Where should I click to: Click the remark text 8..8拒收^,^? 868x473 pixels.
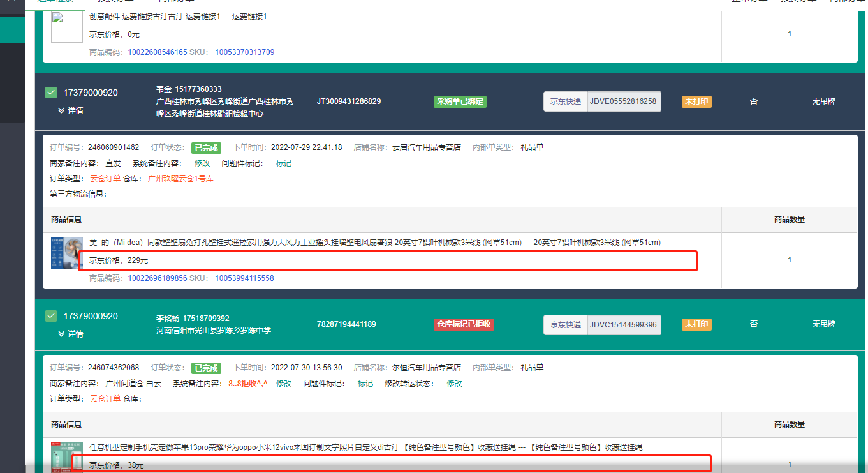pos(249,384)
